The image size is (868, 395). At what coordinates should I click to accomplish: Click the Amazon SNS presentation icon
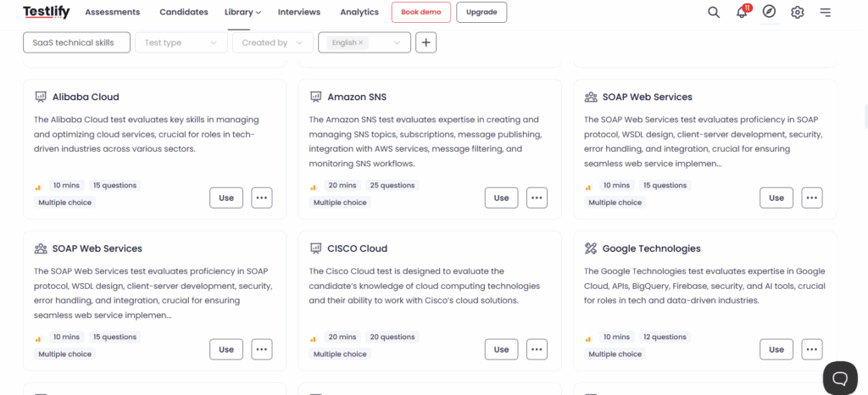[x=315, y=97]
